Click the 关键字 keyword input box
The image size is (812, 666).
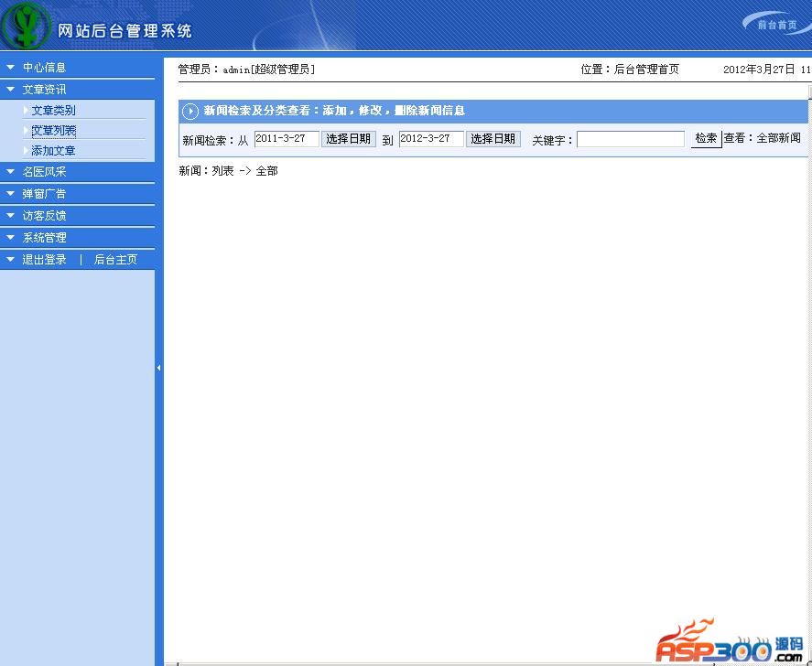pos(631,139)
